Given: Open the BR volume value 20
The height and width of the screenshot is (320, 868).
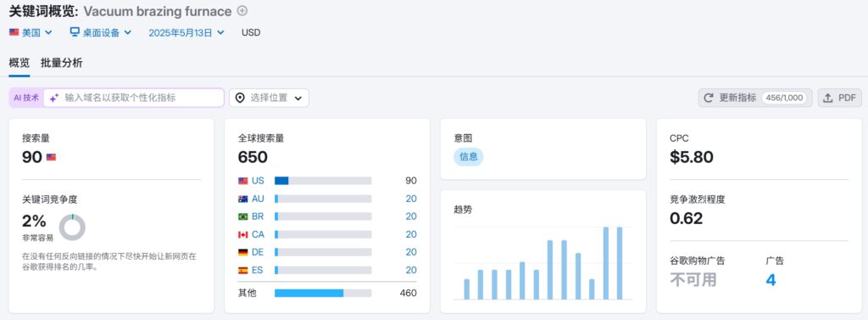Looking at the screenshot, I should point(411,216).
